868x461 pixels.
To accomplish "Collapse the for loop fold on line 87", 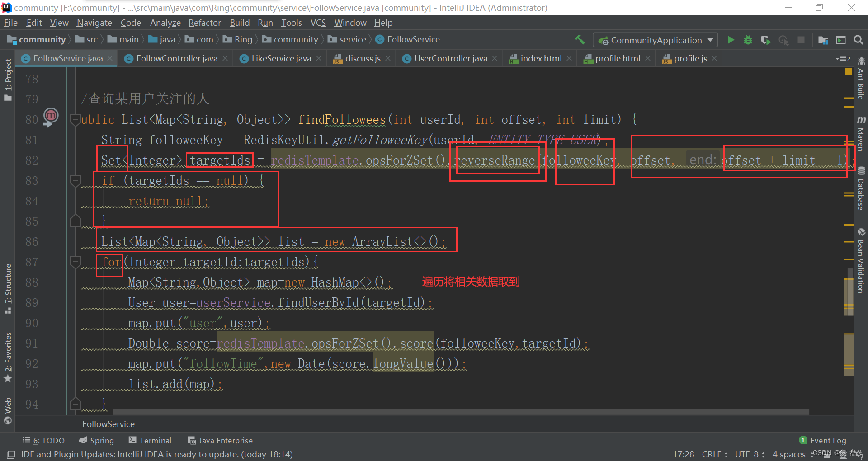I will pos(75,262).
